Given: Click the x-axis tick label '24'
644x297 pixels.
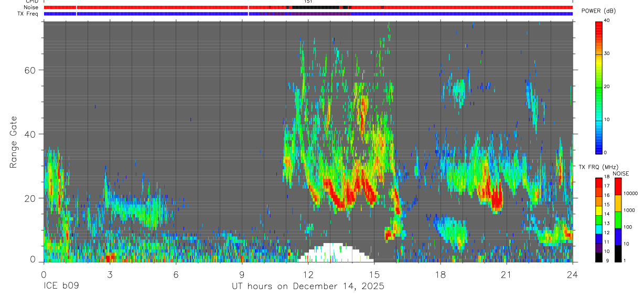Looking at the screenshot, I should click(x=573, y=274).
